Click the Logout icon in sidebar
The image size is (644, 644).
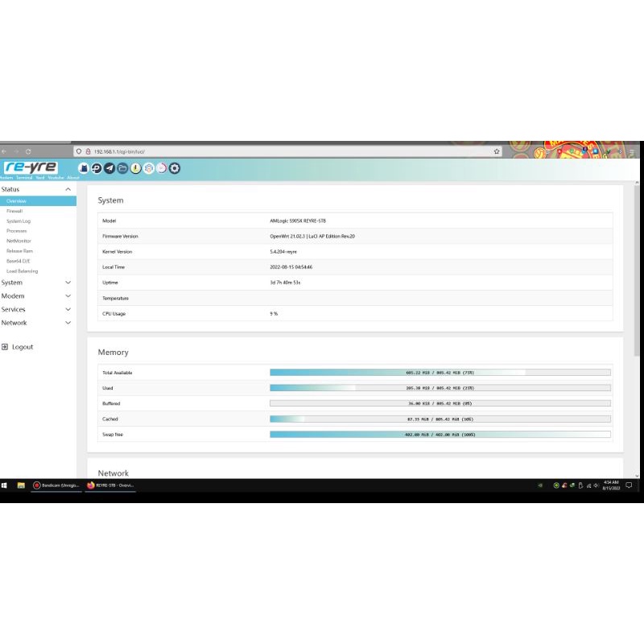tap(5, 347)
